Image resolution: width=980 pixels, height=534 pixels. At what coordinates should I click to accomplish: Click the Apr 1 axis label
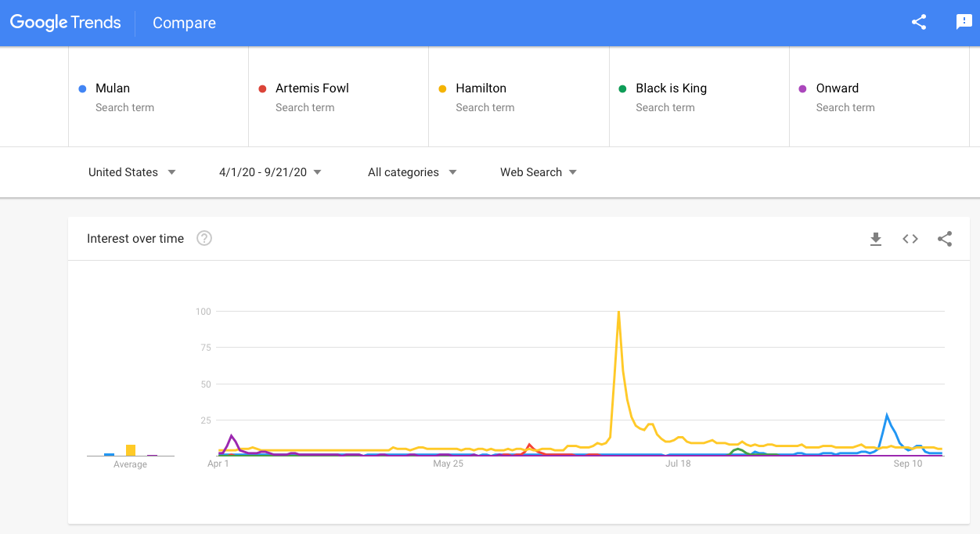tap(218, 464)
